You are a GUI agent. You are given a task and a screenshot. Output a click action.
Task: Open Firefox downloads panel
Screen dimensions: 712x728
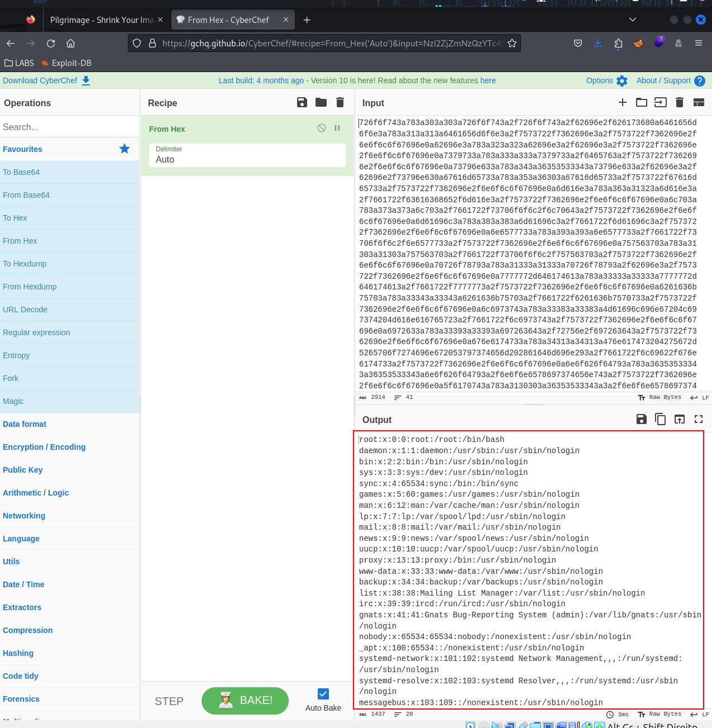click(598, 43)
